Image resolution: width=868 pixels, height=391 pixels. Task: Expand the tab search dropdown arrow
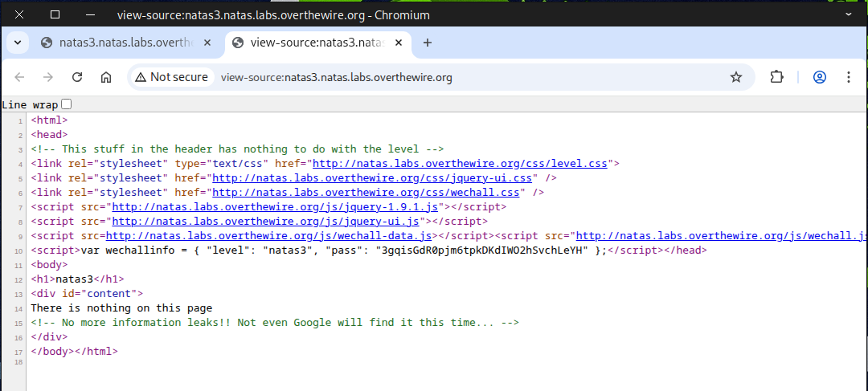[x=17, y=43]
